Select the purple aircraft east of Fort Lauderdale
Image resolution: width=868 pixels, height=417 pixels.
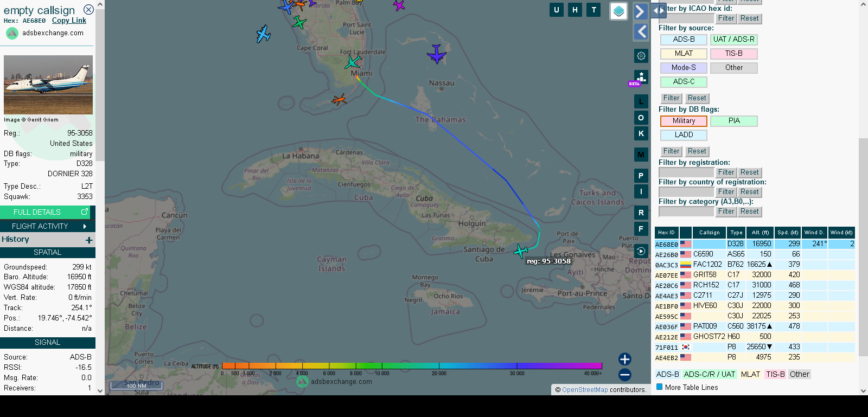[436, 54]
